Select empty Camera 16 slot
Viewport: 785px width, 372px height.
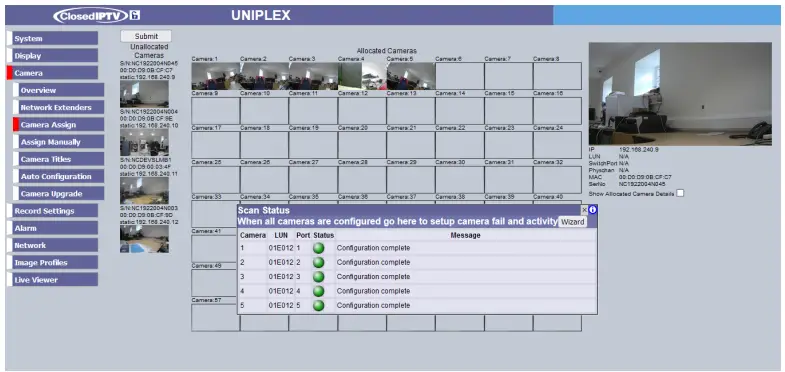557,111
